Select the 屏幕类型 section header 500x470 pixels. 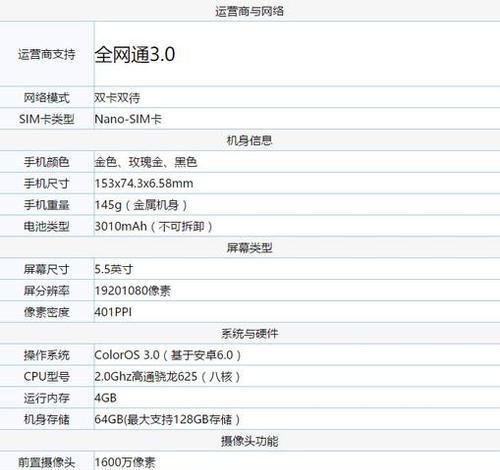pos(249,248)
